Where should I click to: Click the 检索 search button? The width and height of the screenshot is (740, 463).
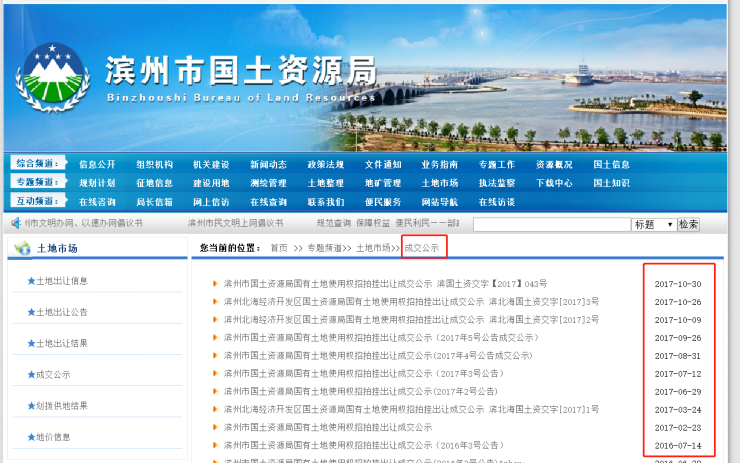click(688, 225)
